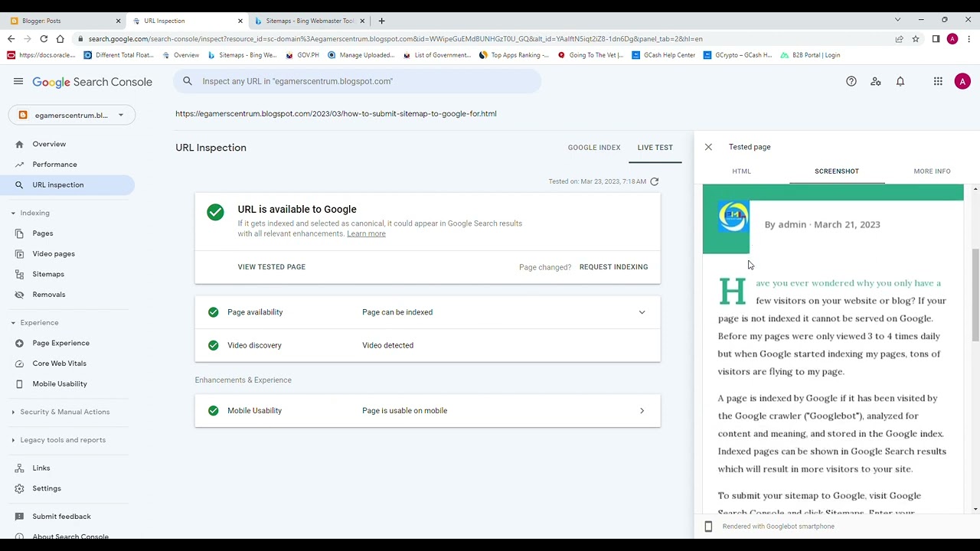Open the notifications bell
This screenshot has height=551, width=980.
[900, 81]
